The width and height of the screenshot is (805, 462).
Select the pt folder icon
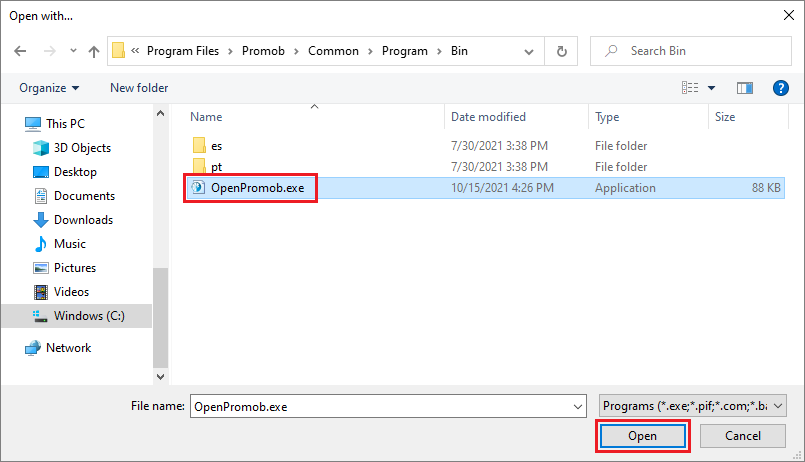[199, 165]
